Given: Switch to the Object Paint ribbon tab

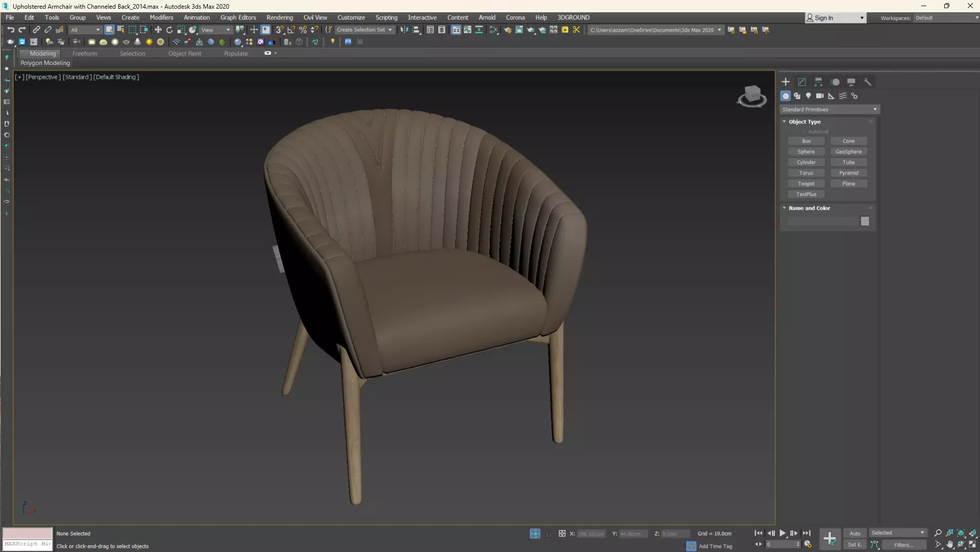Looking at the screenshot, I should pyautogui.click(x=185, y=53).
